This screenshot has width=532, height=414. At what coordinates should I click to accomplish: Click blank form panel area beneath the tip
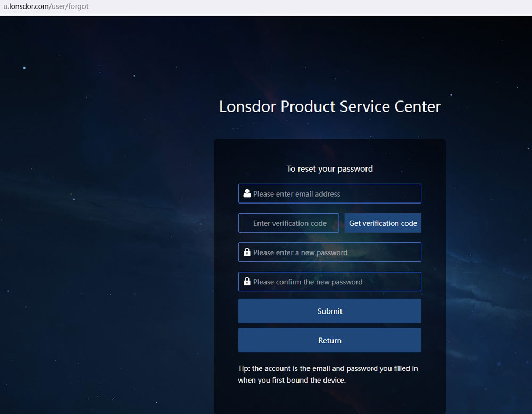click(x=329, y=400)
